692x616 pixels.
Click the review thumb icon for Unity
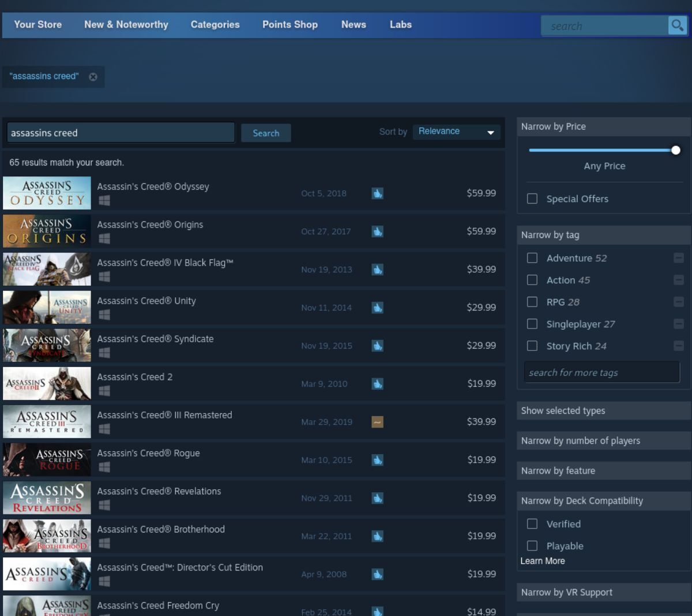(x=377, y=308)
